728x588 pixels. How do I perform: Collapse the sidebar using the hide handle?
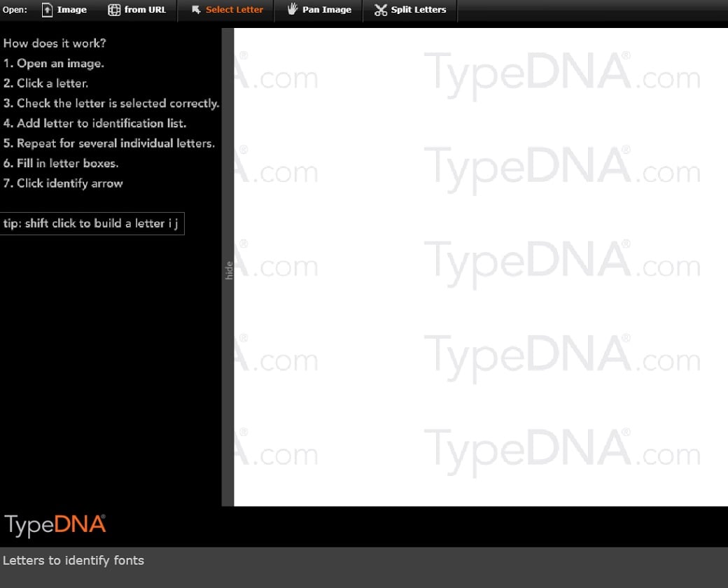228,269
